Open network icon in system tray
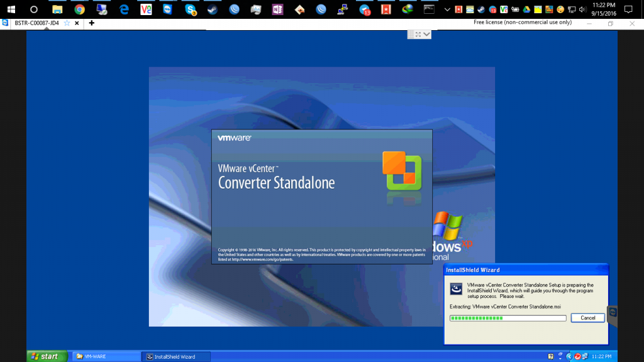The height and width of the screenshot is (362, 644). (x=572, y=9)
